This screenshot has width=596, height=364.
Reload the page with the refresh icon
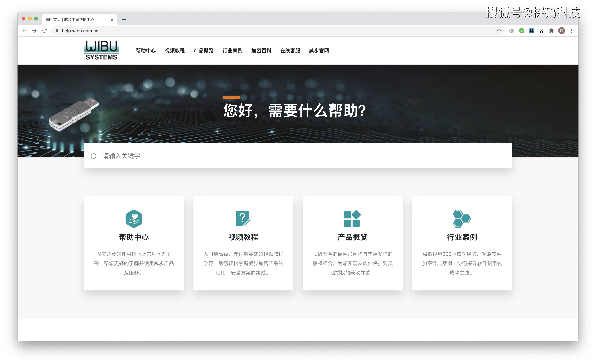pyautogui.click(x=44, y=31)
